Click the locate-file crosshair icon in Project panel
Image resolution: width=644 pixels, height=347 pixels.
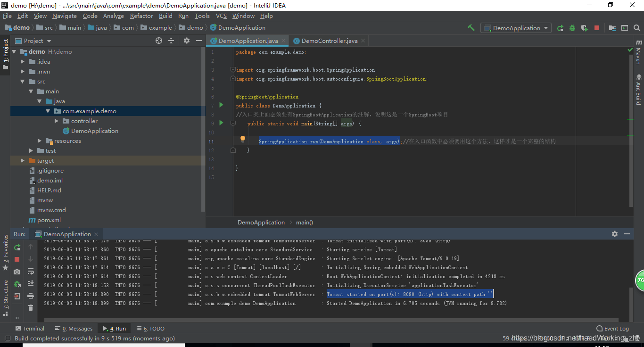point(159,41)
